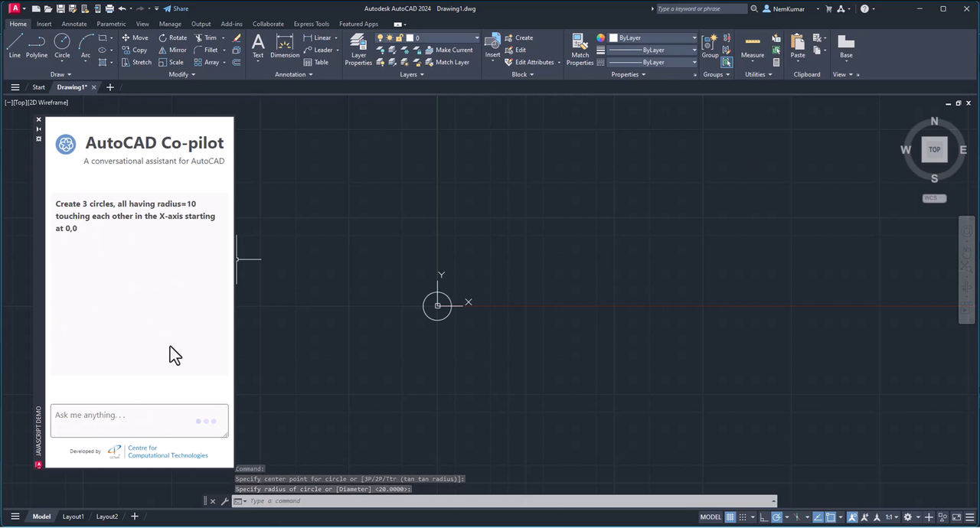This screenshot has width=980, height=528.
Task: Toggle object snap tracking in status bar
Action: click(x=818, y=517)
